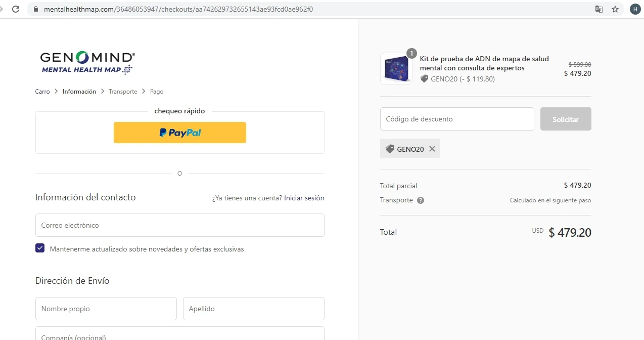
Task: Focus the Apellido field
Action: pos(254,309)
